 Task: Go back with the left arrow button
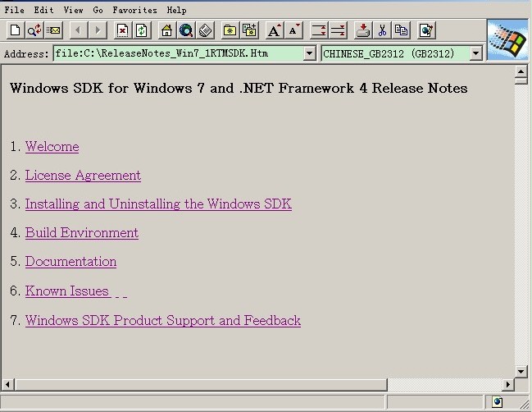click(78, 30)
